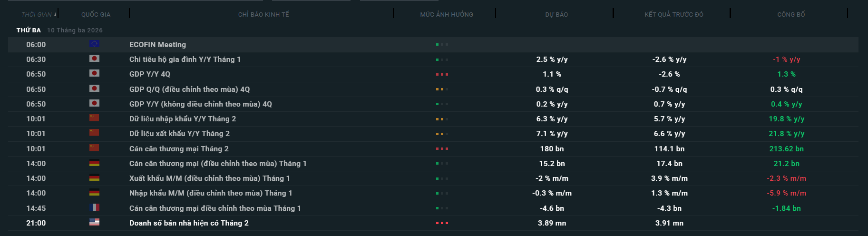Screen dimensions: 868x236
Task: Click the published value 213.62 bn
Action: [x=786, y=149]
